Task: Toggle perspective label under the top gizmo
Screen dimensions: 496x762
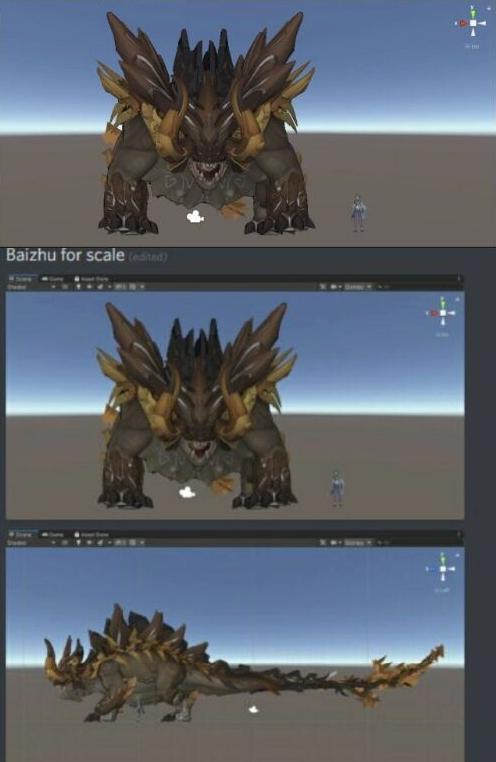Action: 472,47
